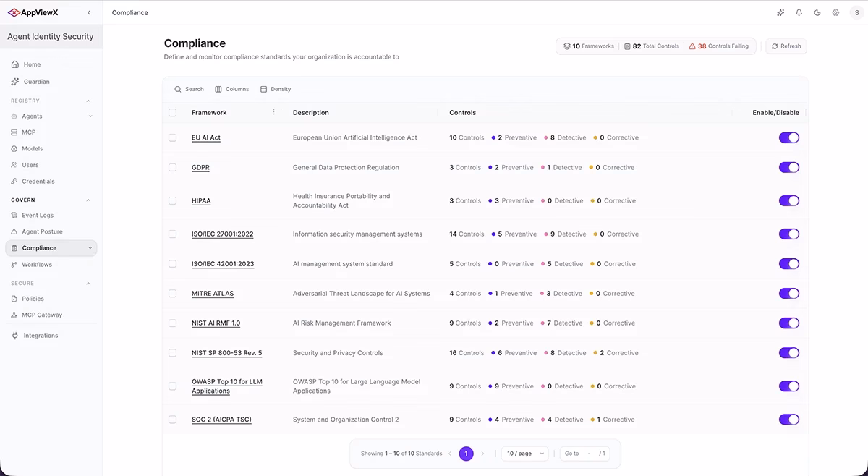Click the 38 Controls Failing stat

[718, 46]
